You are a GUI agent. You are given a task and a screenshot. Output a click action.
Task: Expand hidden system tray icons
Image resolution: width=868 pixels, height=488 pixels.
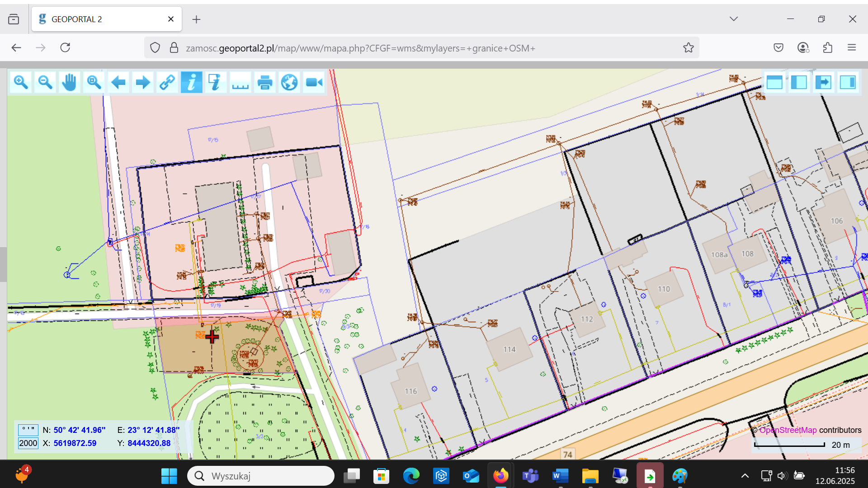coord(745,476)
